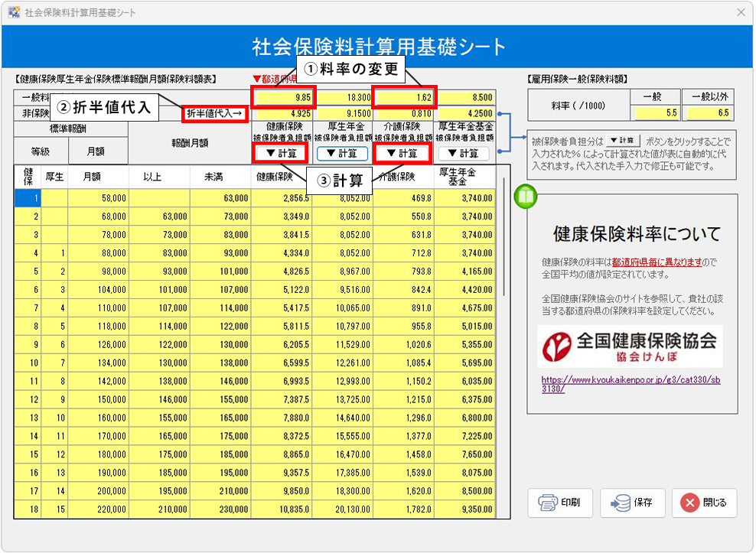The height and width of the screenshot is (553, 756).
Task: Click the 折半値代入→ button
Action: point(217,114)
